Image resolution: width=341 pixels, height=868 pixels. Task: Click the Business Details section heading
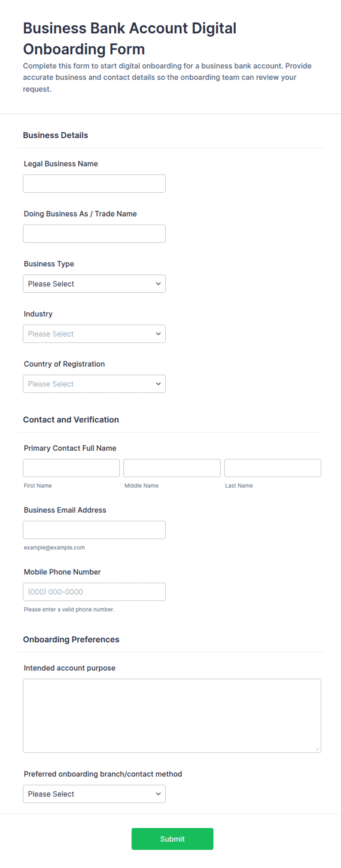55,135
